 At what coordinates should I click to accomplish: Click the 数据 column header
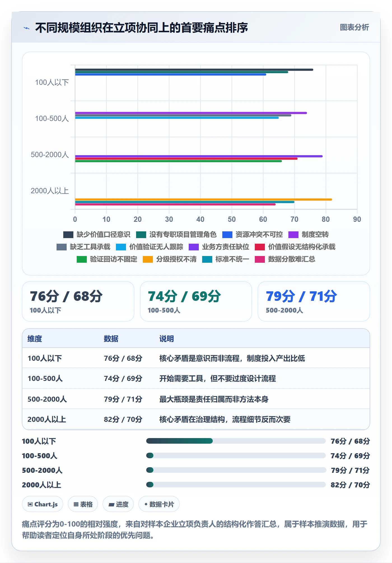111,339
